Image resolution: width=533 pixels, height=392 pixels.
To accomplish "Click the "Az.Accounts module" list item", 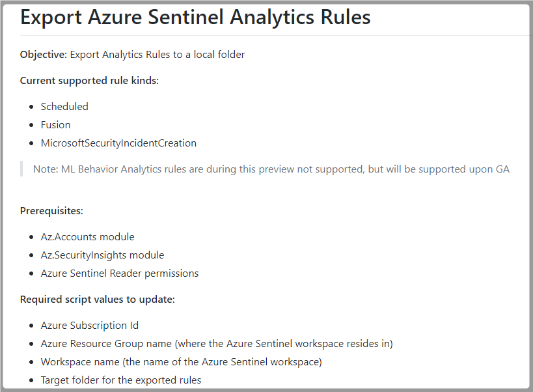I will pos(87,237).
